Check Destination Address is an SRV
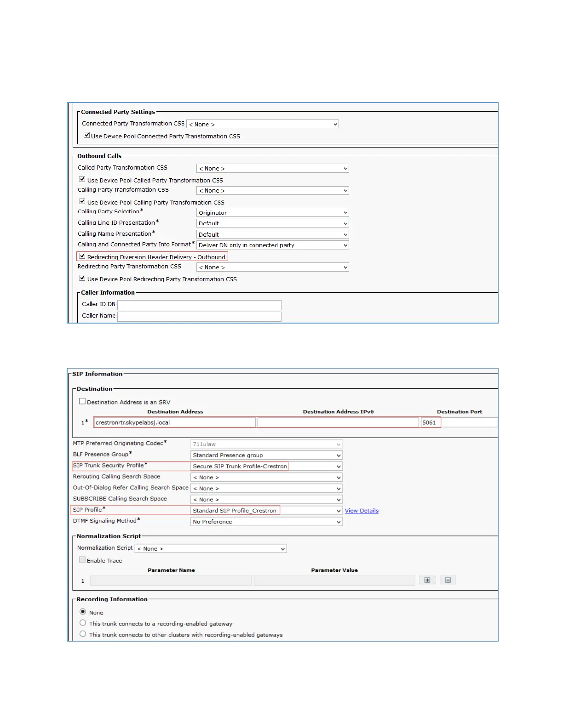This screenshot has height=728, width=563. pos(82,401)
